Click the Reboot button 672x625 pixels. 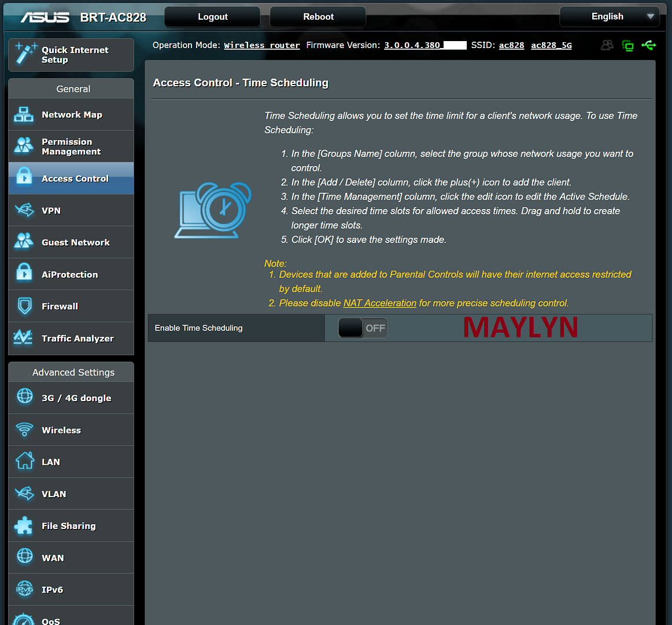tap(318, 17)
